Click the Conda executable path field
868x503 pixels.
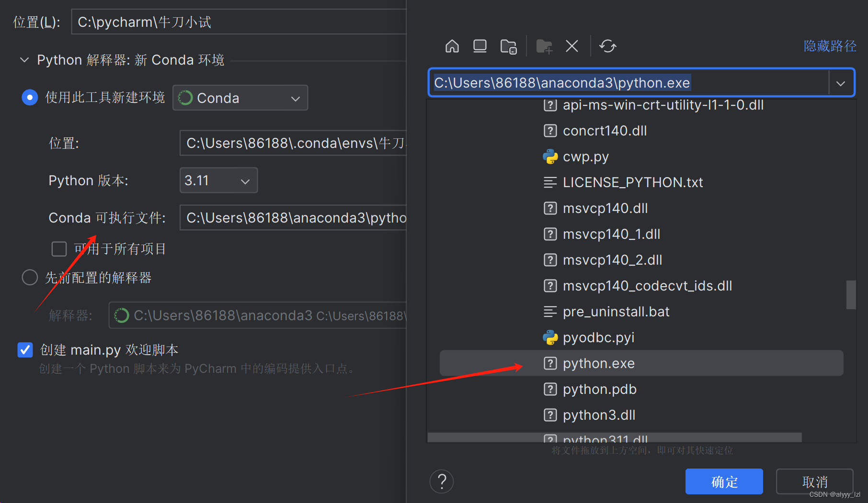click(x=293, y=218)
